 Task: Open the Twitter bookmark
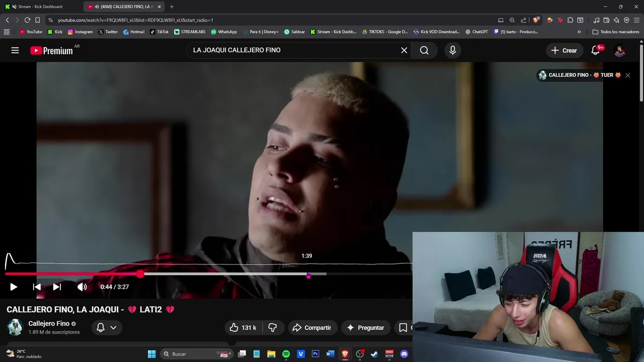pos(108,32)
